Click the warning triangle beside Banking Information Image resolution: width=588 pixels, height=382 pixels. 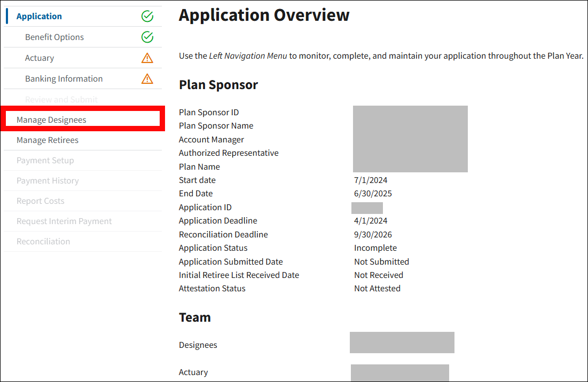point(147,79)
